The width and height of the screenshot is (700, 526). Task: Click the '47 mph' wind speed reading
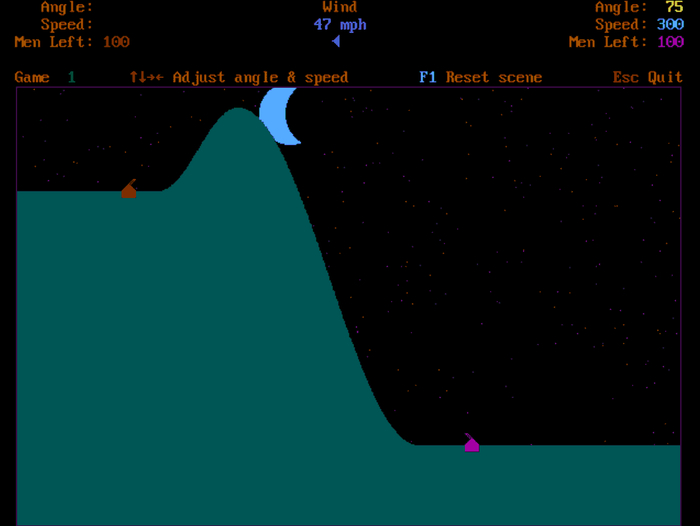point(340,24)
